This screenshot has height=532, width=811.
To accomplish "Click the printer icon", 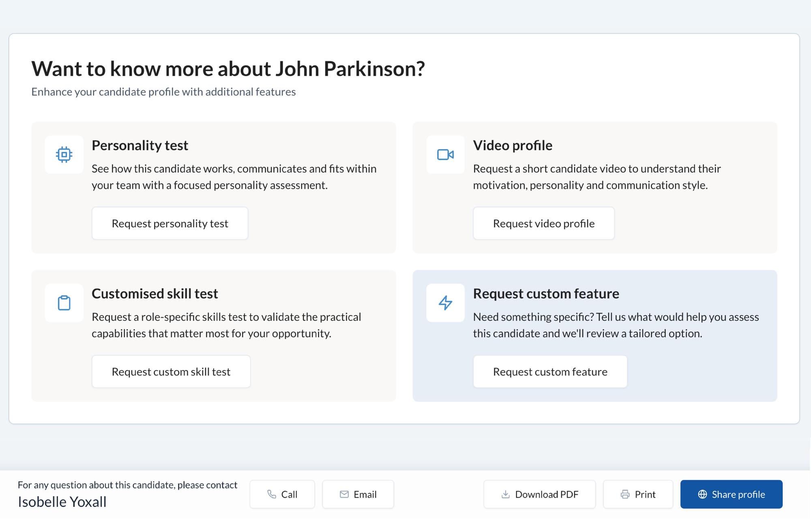I will click(625, 494).
